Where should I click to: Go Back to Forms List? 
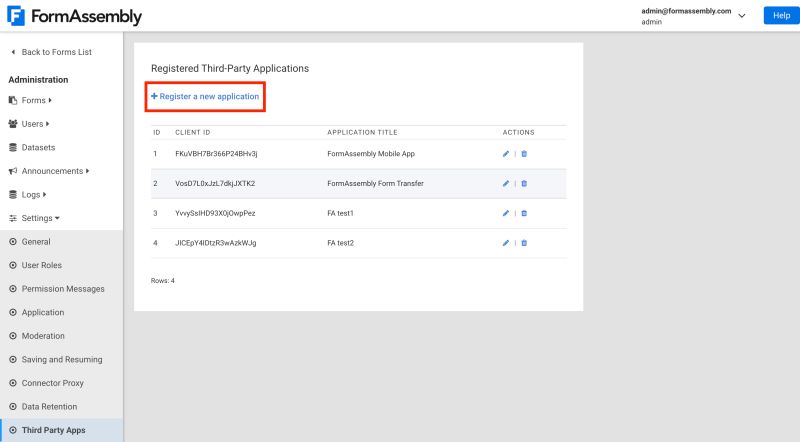[57, 52]
